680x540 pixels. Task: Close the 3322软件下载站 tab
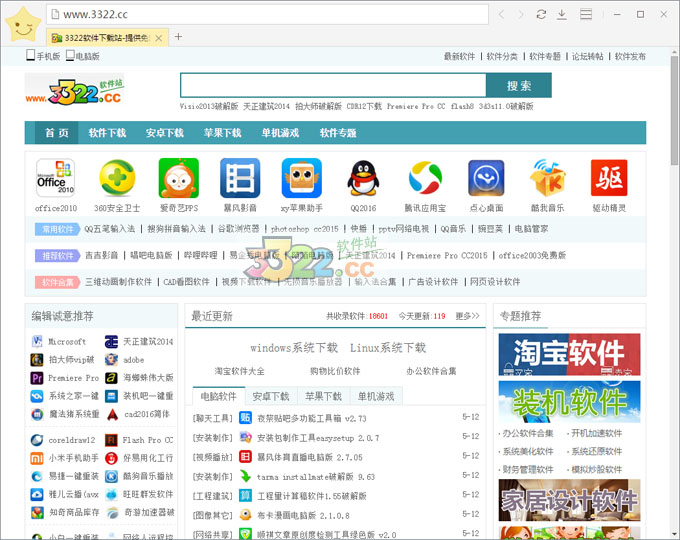point(159,38)
